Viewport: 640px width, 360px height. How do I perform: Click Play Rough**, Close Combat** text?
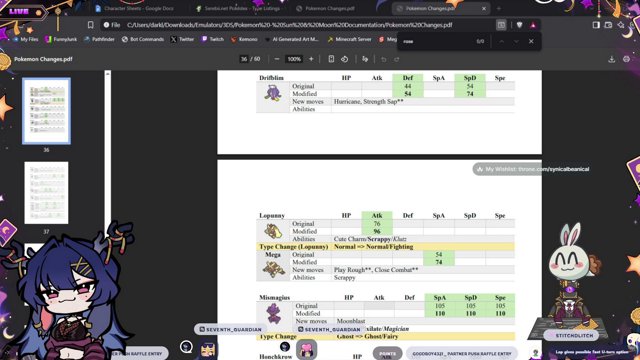point(376,270)
